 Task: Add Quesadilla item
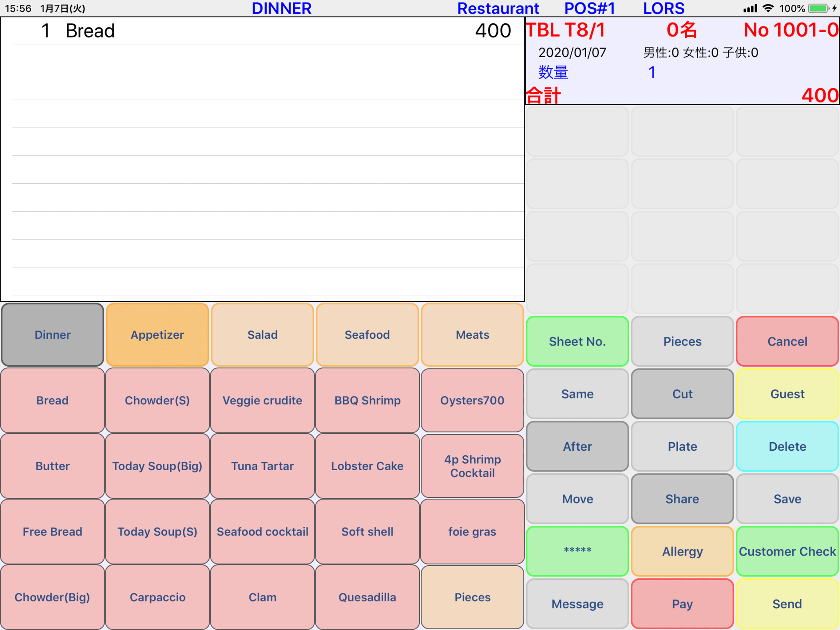pyautogui.click(x=367, y=597)
